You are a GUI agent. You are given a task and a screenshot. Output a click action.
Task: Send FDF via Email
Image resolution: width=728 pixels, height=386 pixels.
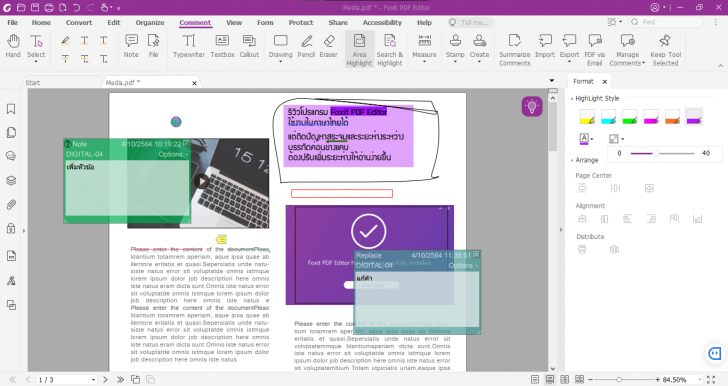(595, 50)
